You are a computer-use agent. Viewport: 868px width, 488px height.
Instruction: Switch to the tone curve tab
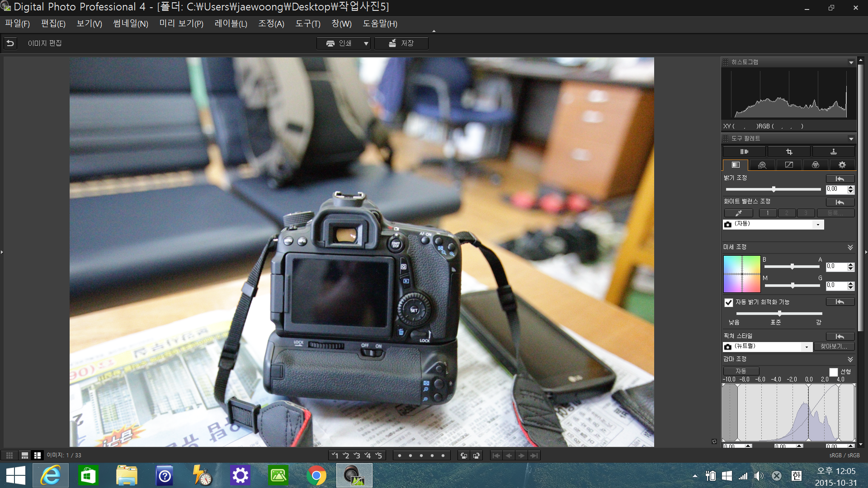789,165
